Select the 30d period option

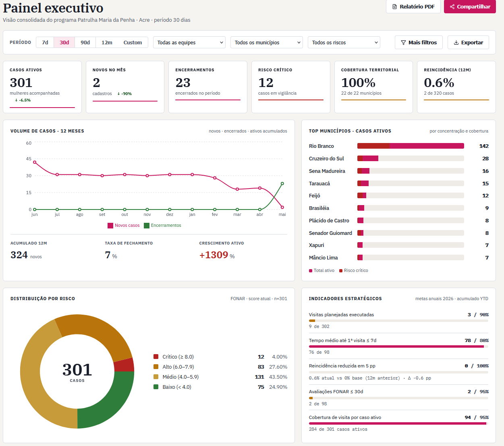pyautogui.click(x=64, y=42)
